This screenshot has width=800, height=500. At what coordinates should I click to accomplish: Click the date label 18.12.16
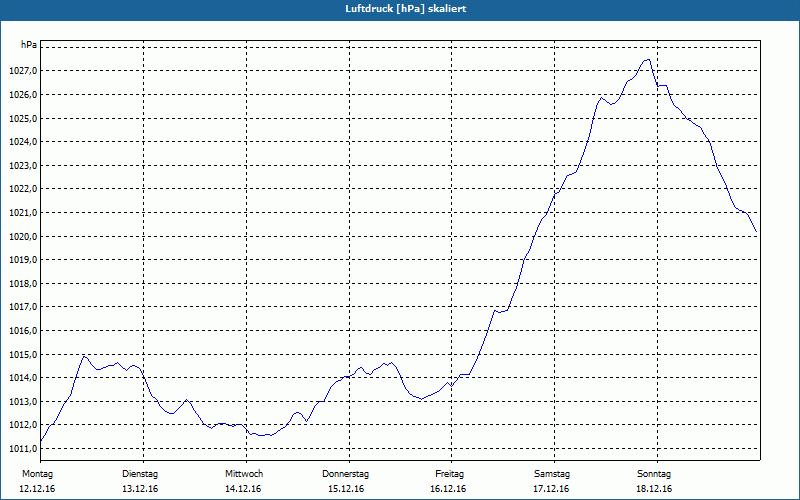pyautogui.click(x=654, y=489)
